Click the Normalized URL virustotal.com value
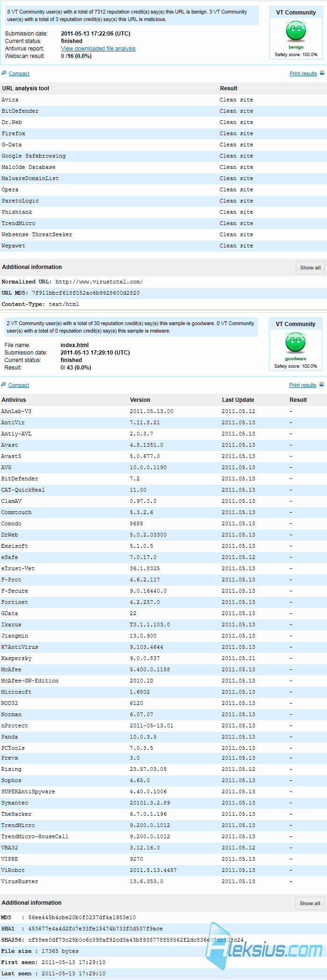327x980 pixels. (x=99, y=282)
